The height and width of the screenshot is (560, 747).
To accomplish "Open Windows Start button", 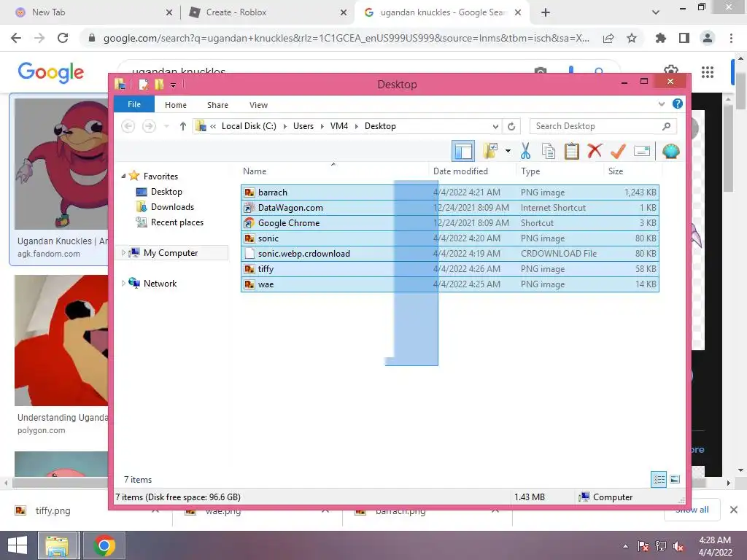I will click(18, 545).
